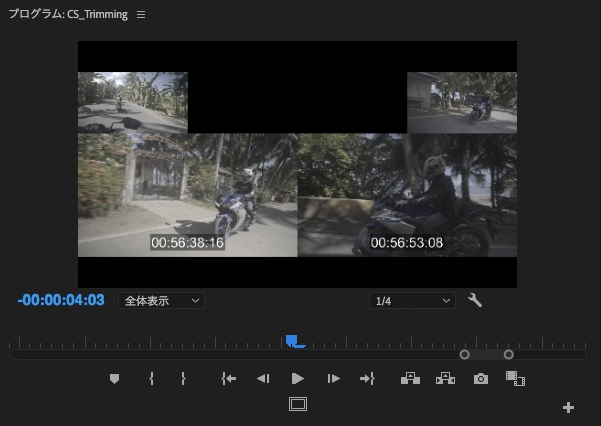
Task: Click the Add Marker button
Action: tap(114, 379)
